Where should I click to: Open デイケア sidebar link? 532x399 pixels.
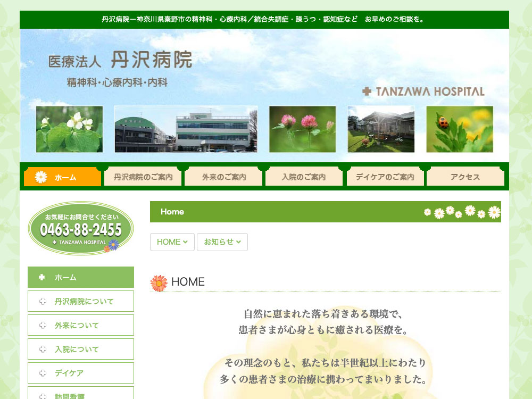81,373
